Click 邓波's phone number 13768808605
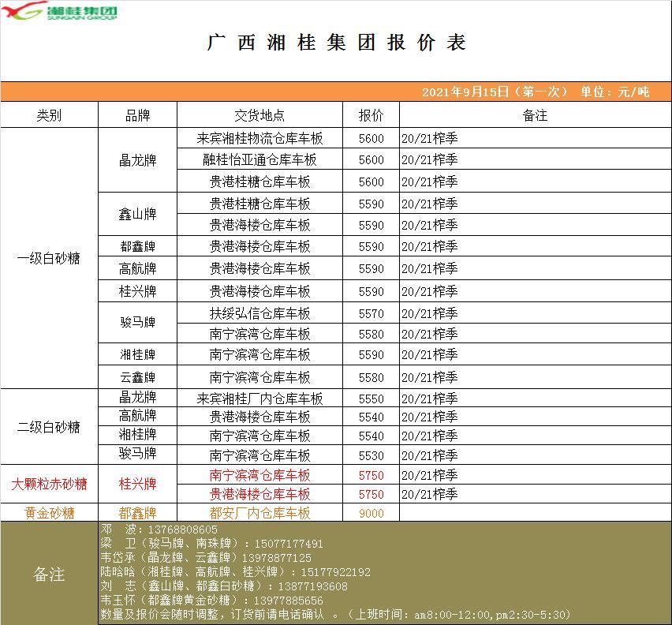The image size is (672, 625). pos(181,530)
